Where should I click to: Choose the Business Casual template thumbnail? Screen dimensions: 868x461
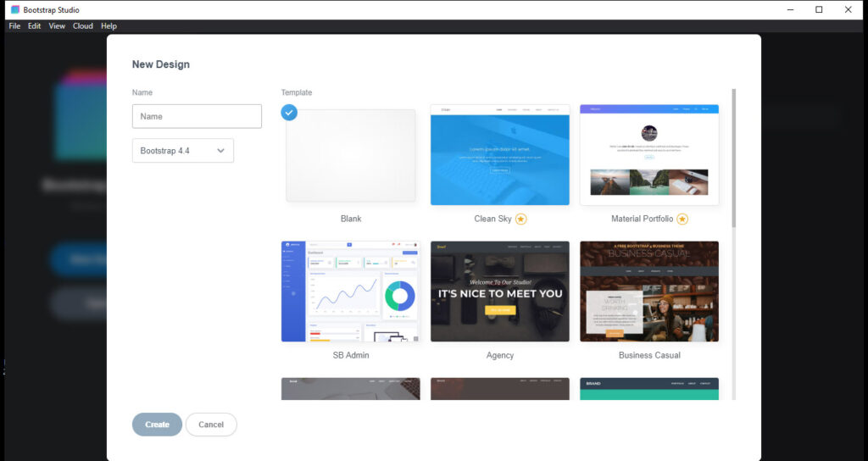coord(649,292)
